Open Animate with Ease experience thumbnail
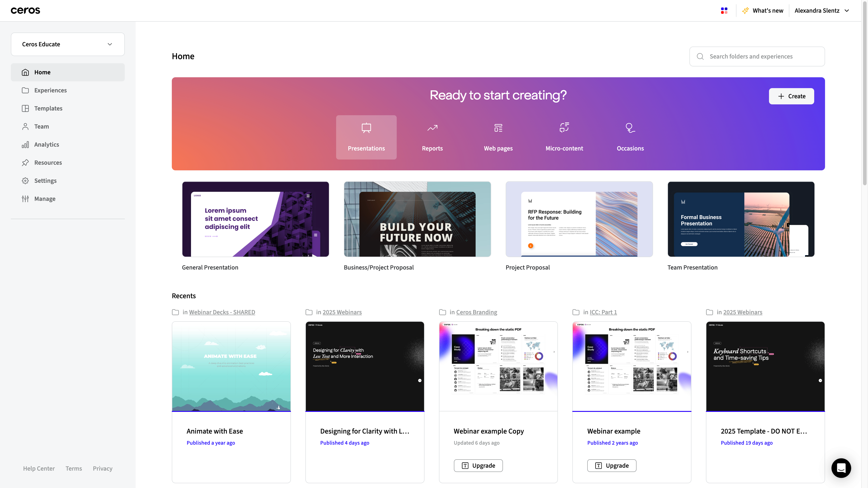 (x=231, y=366)
